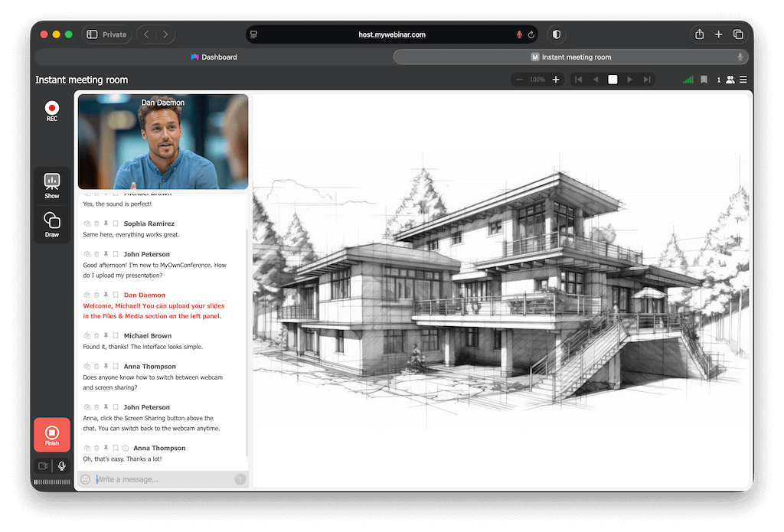Delete Anna Thompson's message with the trash icon
The width and height of the screenshot is (784, 532).
click(x=95, y=366)
